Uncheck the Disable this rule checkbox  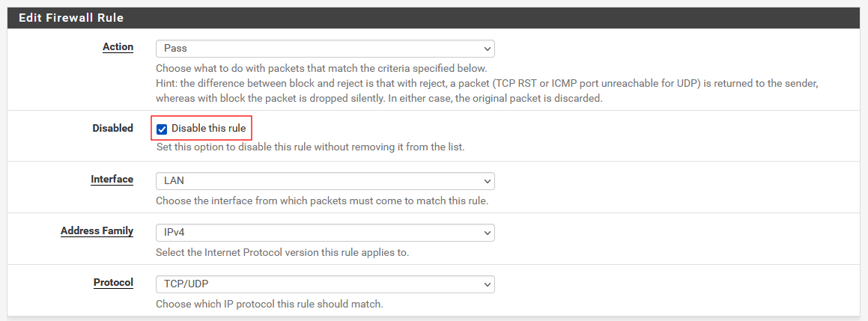point(162,129)
